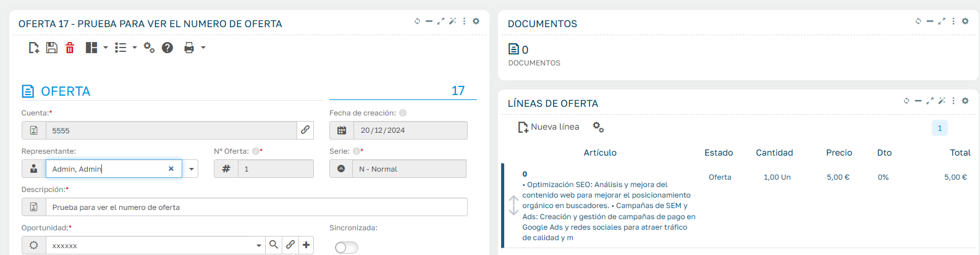Save the offer with the floppy disk icon
This screenshot has width=980, height=255.
coord(52,48)
